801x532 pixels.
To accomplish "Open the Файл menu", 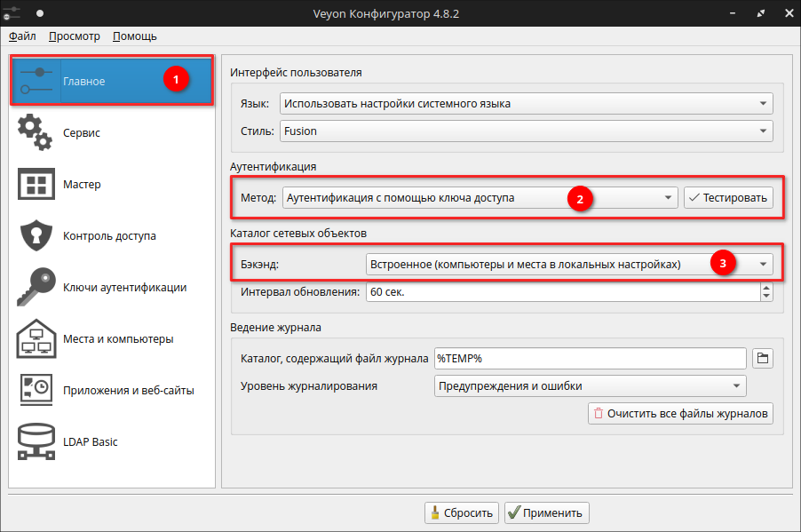I will [x=22, y=36].
